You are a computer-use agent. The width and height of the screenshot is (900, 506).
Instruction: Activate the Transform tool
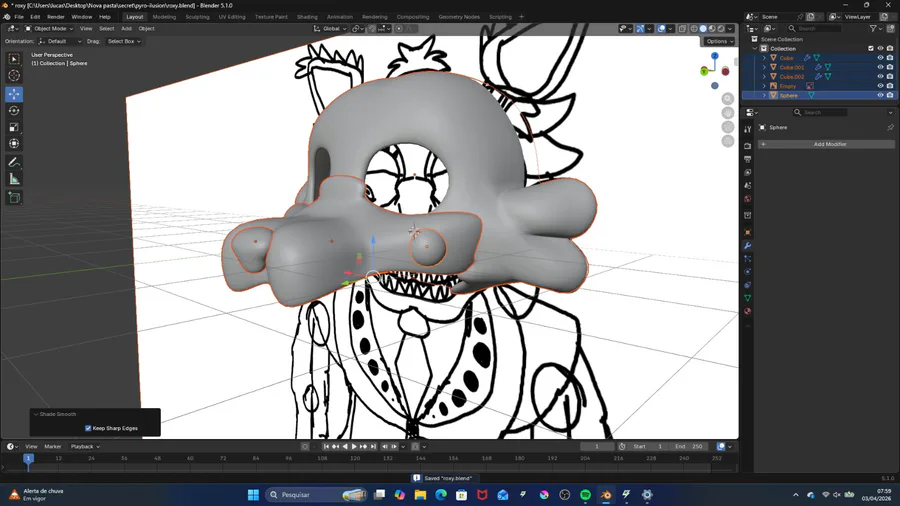click(14, 143)
